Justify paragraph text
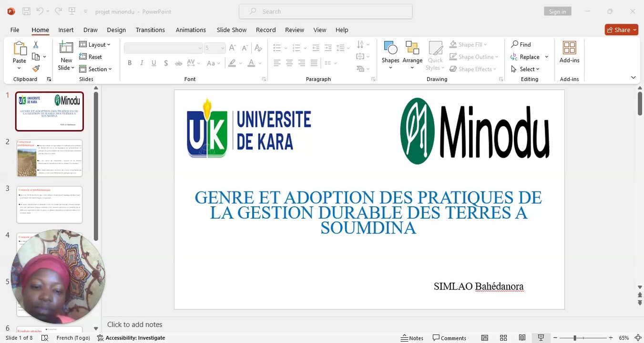Screen dimensions: 644x343 pos(314,63)
